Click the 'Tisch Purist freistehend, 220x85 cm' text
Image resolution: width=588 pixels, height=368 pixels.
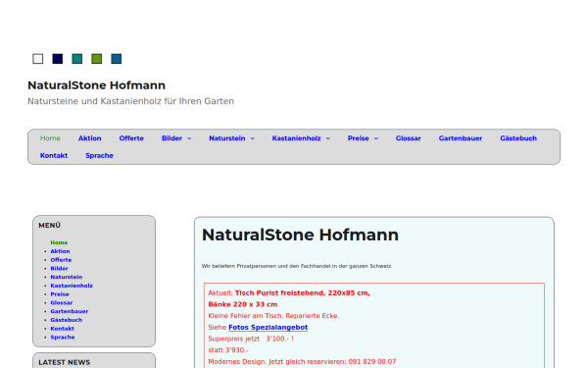click(x=302, y=293)
